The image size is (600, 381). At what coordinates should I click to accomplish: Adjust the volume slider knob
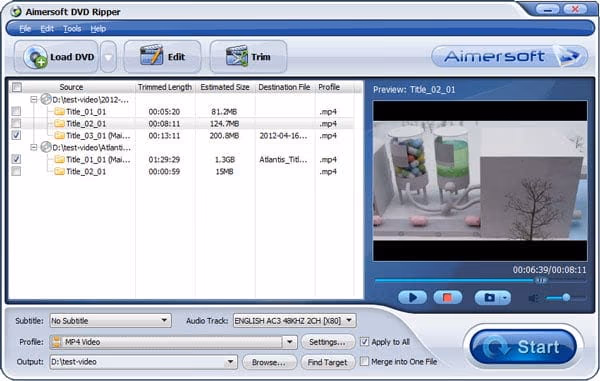click(x=566, y=297)
